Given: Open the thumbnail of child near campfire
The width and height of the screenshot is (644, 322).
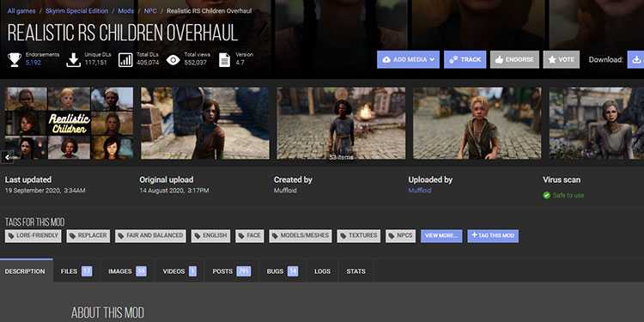Looking at the screenshot, I should tap(341, 123).
